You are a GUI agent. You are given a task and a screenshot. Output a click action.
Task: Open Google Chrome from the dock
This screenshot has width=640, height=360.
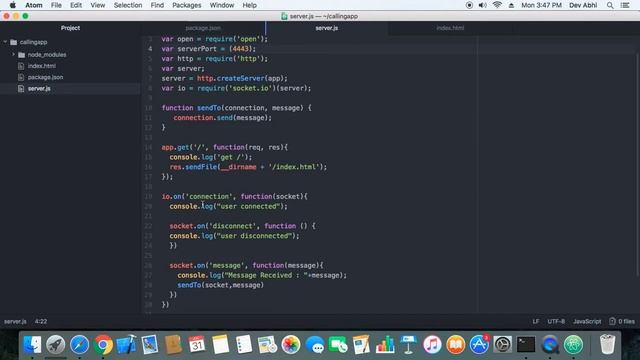pyautogui.click(x=103, y=344)
